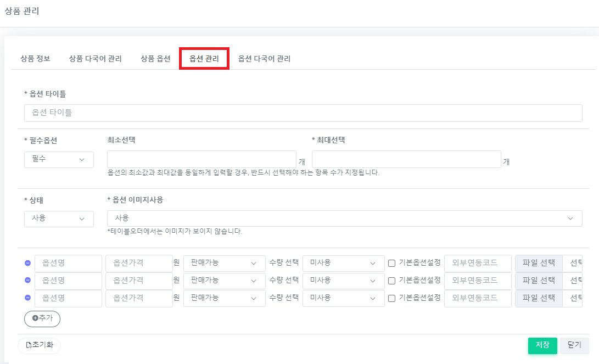Screen dimensions: 599x364
Task: Open first row 판매가능 dropdown
Action: (x=220, y=264)
